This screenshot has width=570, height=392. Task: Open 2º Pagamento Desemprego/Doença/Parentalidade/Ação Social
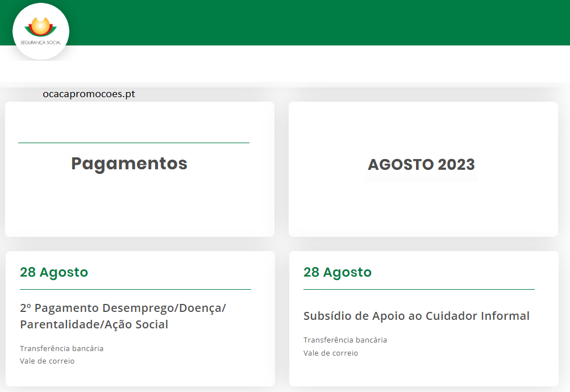[x=123, y=316]
